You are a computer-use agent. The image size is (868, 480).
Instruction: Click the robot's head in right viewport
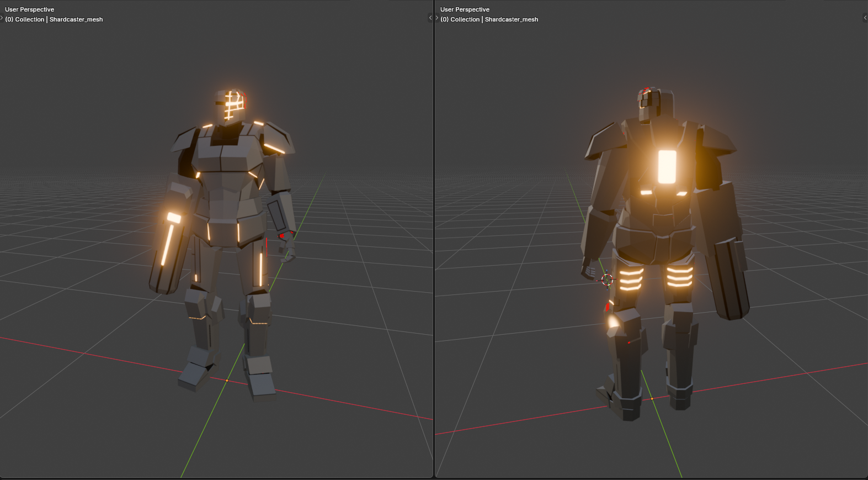tap(656, 104)
